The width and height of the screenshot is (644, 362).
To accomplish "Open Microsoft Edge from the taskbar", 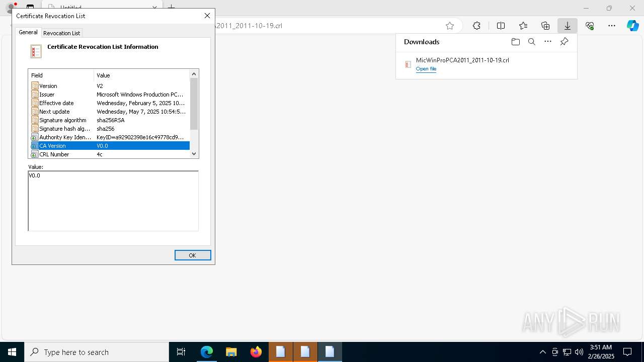I will pyautogui.click(x=207, y=352).
